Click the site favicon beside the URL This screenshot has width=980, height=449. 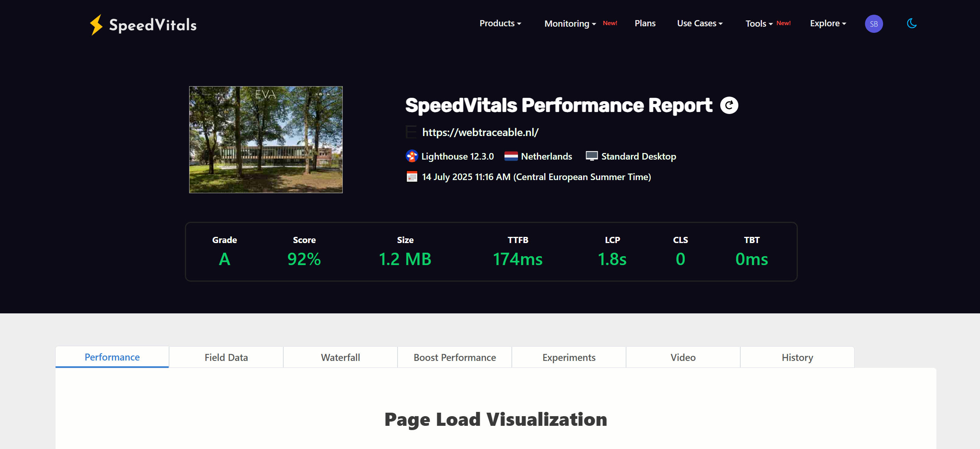[x=411, y=132]
